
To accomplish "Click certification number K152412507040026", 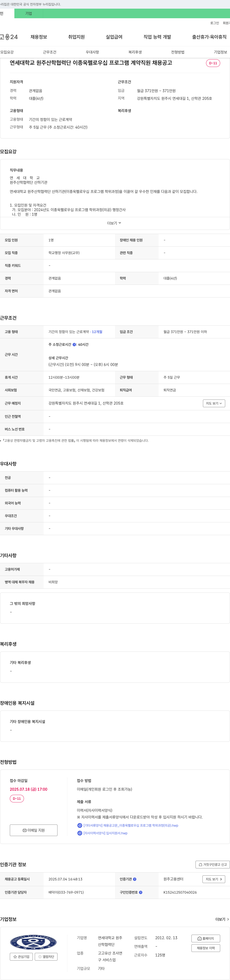I will click(180, 892).
